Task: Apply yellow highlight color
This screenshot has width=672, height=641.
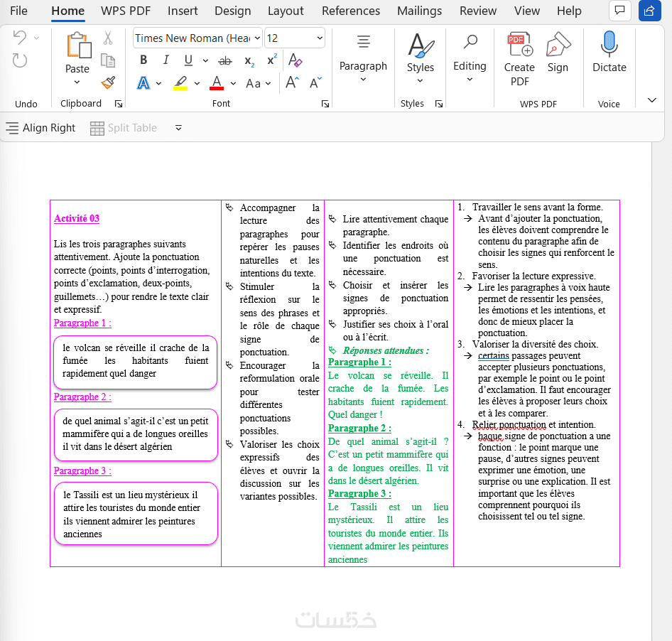Action: [x=180, y=83]
